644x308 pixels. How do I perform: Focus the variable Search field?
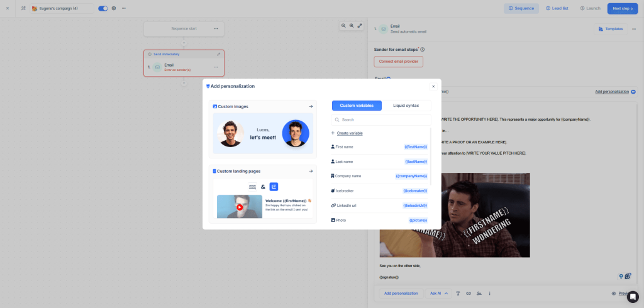click(x=381, y=120)
